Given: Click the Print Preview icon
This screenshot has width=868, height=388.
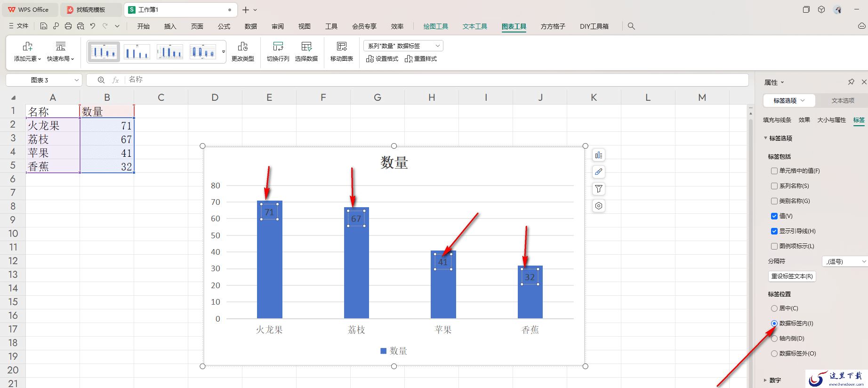Looking at the screenshot, I should point(80,26).
